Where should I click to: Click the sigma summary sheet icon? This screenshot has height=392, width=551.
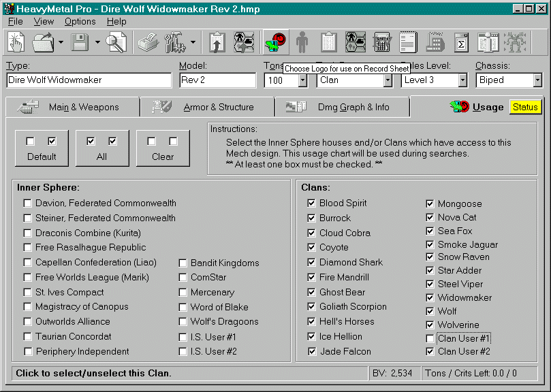coord(461,42)
